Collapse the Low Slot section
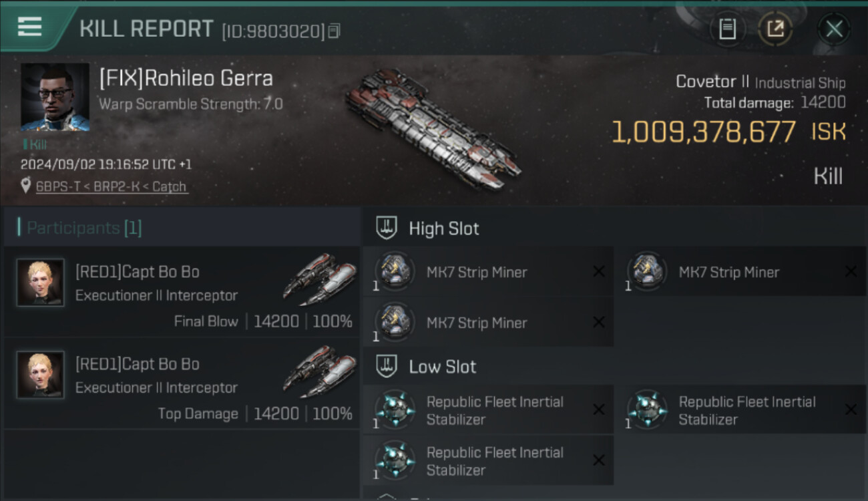 coord(387,366)
